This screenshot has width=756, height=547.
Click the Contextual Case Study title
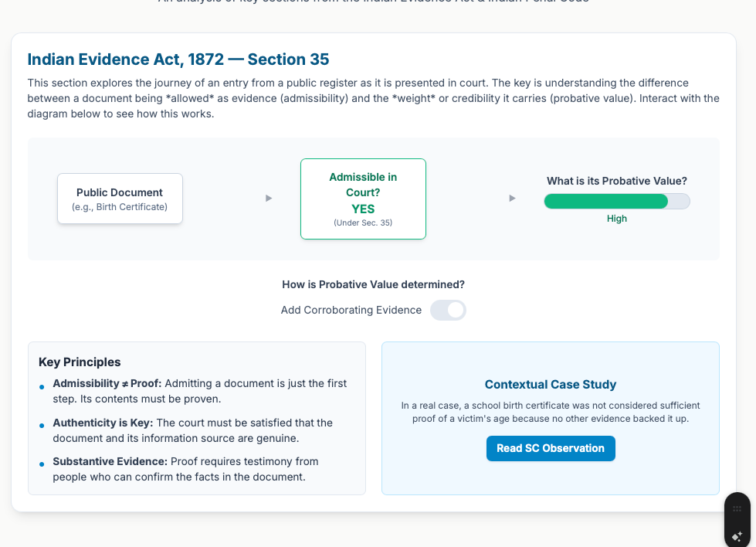coord(551,384)
